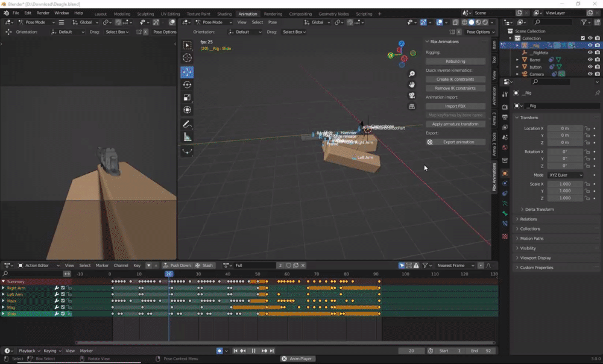Select the Rotate tool in viewport toolbar
Screen dimensions: 603x364
click(x=187, y=84)
